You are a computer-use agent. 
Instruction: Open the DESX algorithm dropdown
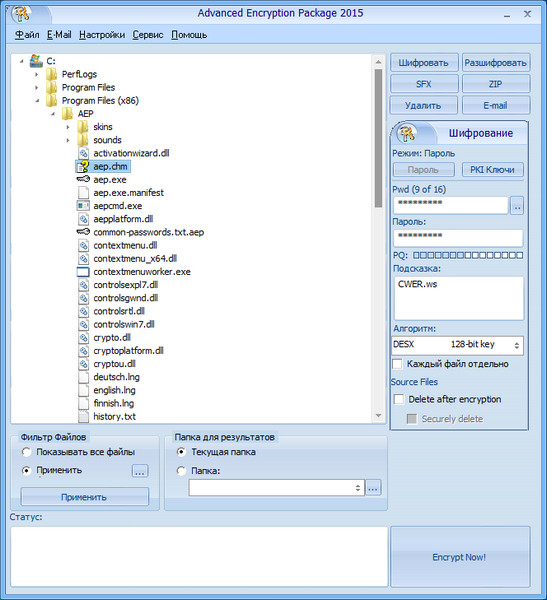(517, 345)
